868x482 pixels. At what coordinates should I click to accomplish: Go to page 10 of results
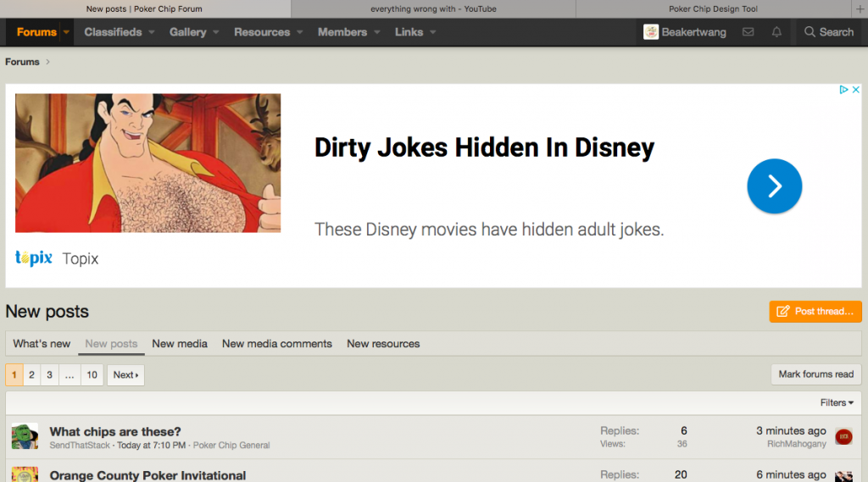click(x=92, y=375)
